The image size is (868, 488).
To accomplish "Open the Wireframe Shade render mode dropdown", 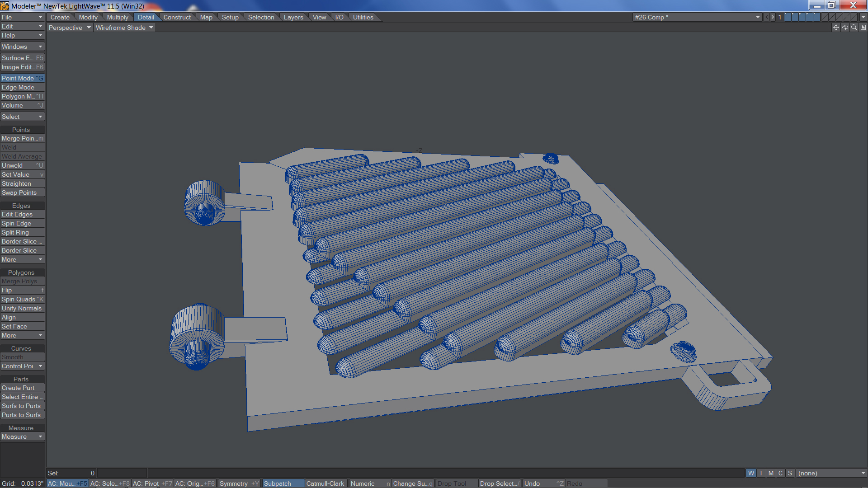I will coord(124,28).
